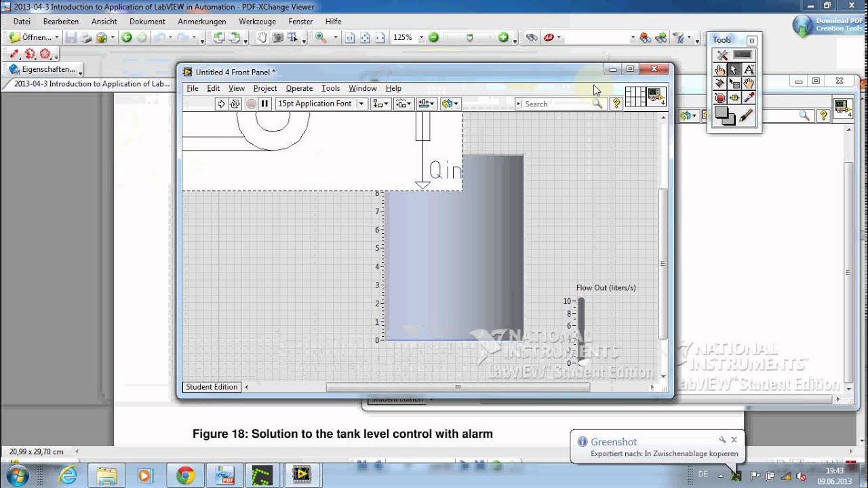Open the Resize Objects dropdown
The image size is (868, 488).
click(x=427, y=104)
